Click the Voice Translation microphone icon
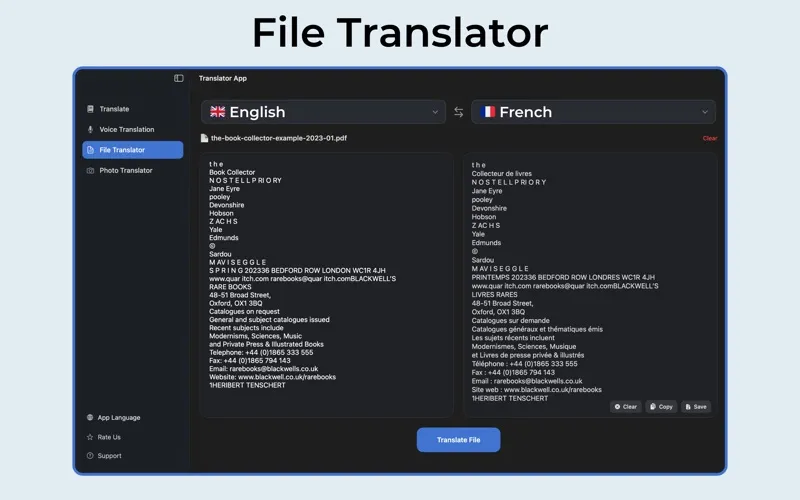This screenshot has height=500, width=800. click(x=90, y=130)
